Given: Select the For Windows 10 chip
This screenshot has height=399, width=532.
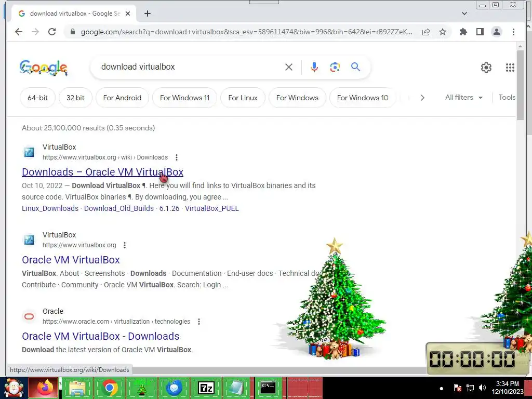Looking at the screenshot, I should click(362, 98).
